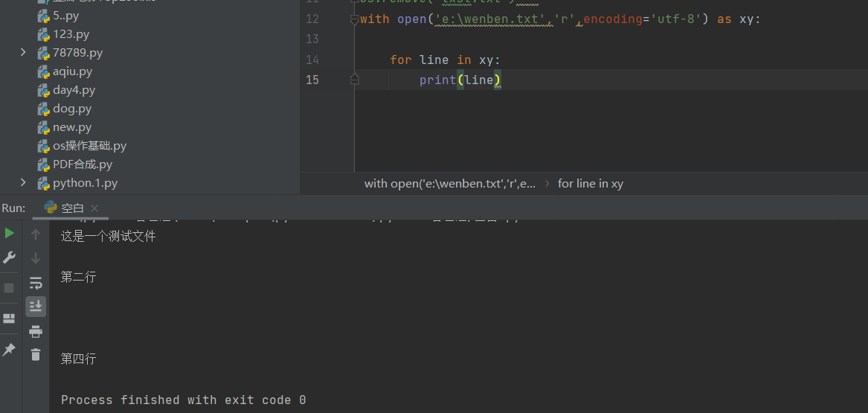This screenshot has height=413, width=868.
Task: Click the encoding keyword argument on line 12
Action: (x=612, y=19)
